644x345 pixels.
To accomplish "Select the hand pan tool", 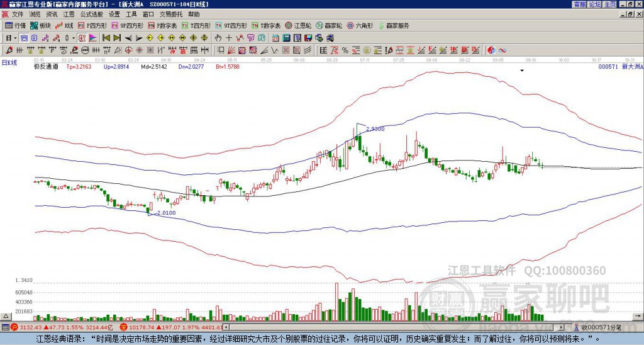I will pos(218,38).
